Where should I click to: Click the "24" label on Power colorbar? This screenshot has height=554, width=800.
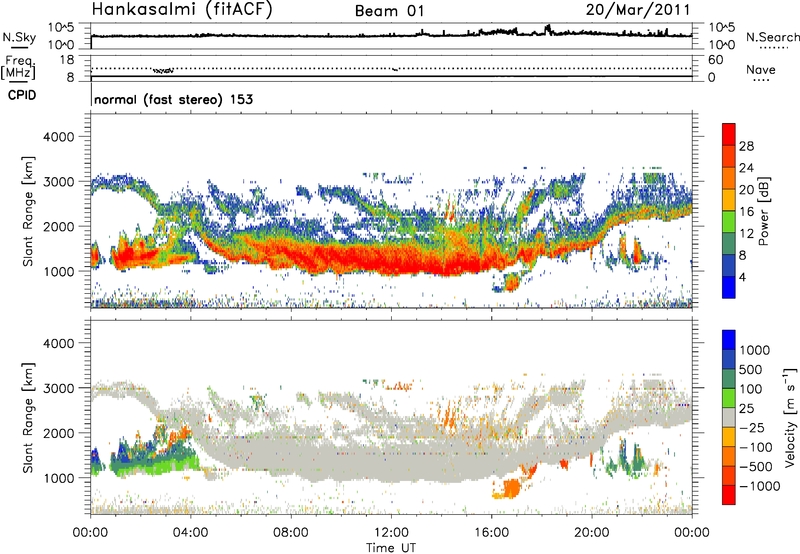[746, 168]
